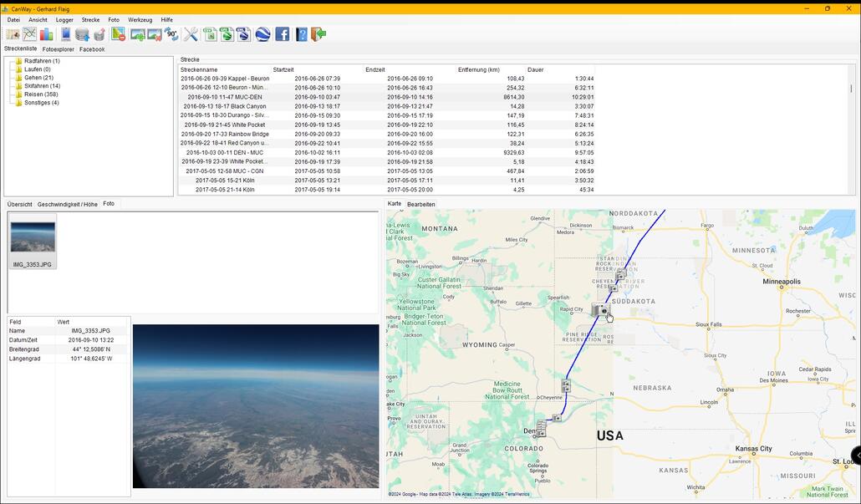Open settings with wrench-and-screwdriver icon

[x=191, y=34]
